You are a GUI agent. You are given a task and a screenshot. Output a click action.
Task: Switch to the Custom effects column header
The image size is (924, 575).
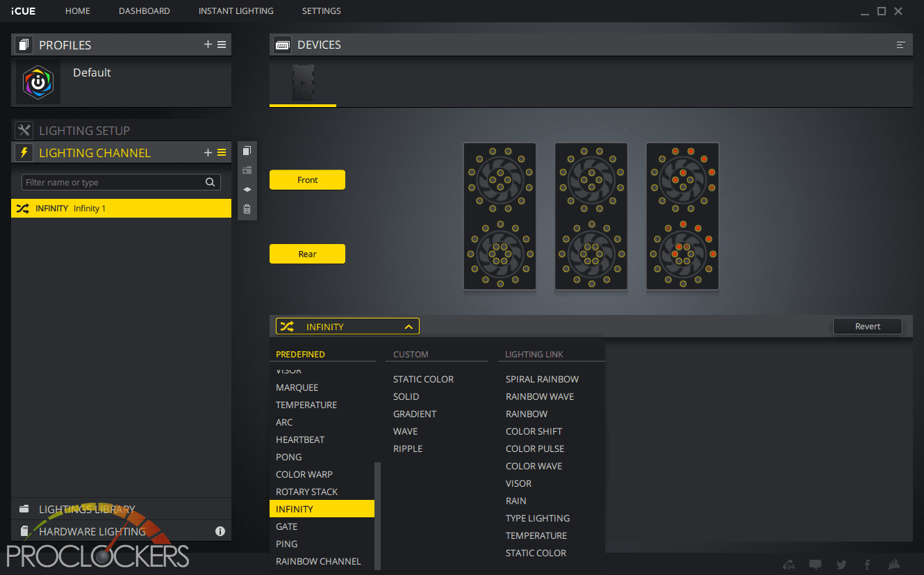pyautogui.click(x=411, y=354)
